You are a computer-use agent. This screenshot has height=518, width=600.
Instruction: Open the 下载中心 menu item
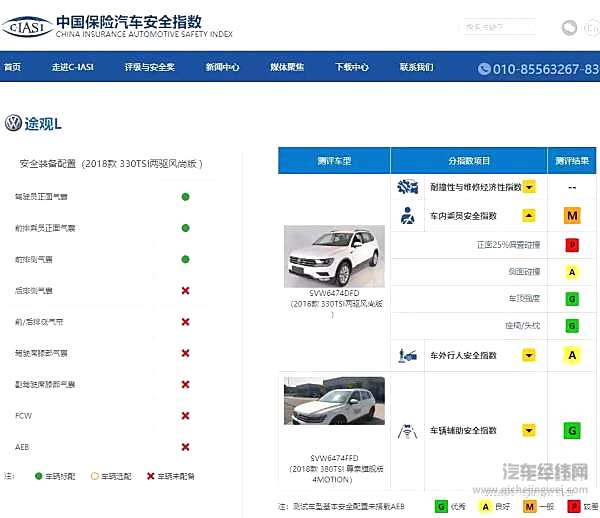[352, 67]
